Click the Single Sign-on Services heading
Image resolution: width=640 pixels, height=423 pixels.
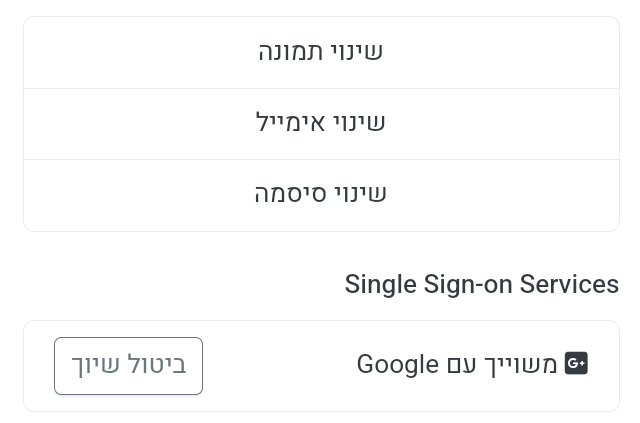pos(481,284)
